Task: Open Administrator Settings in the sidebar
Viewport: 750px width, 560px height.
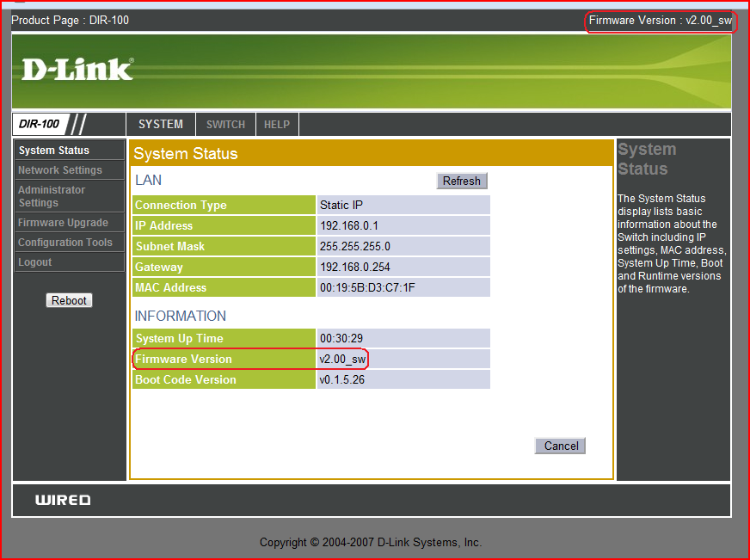Action: 52,196
